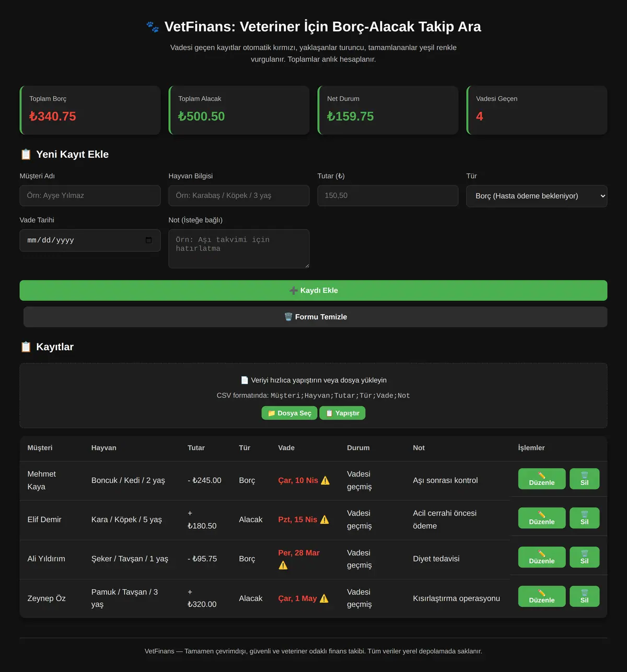Viewport: 627px width, 672px height.
Task: Click the Tutar column header
Action: coord(196,448)
